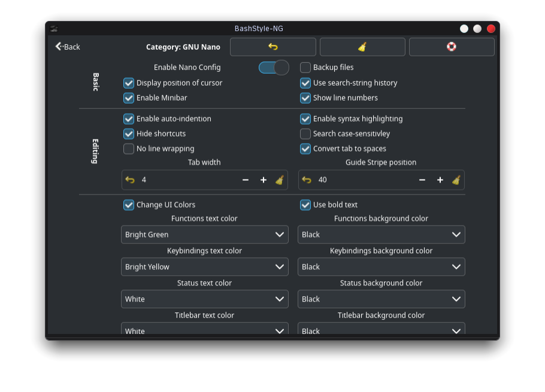This screenshot has width=545, height=392.
Task: Select the Basic section label
Action: coord(96,82)
